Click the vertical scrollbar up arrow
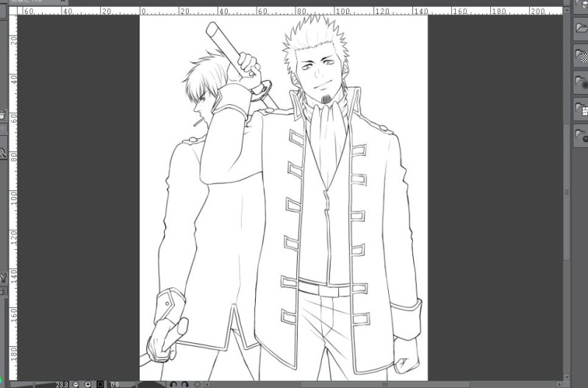The height and width of the screenshot is (388, 588). click(x=567, y=10)
